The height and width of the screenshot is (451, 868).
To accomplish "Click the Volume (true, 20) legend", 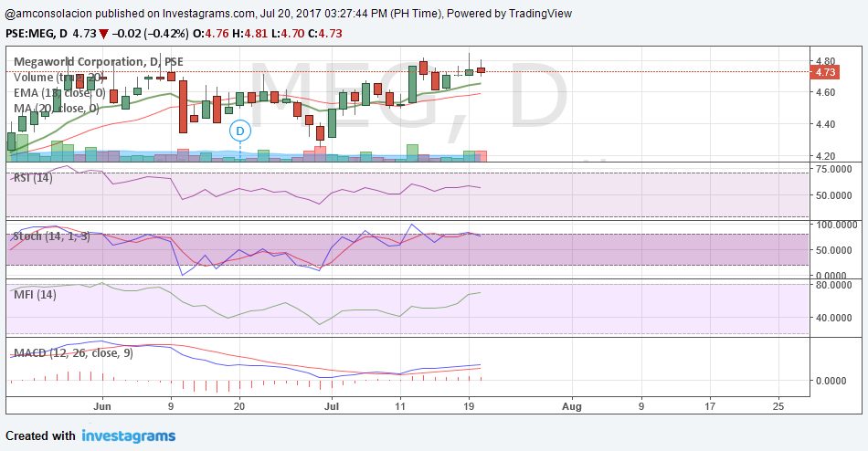I will tap(58, 78).
